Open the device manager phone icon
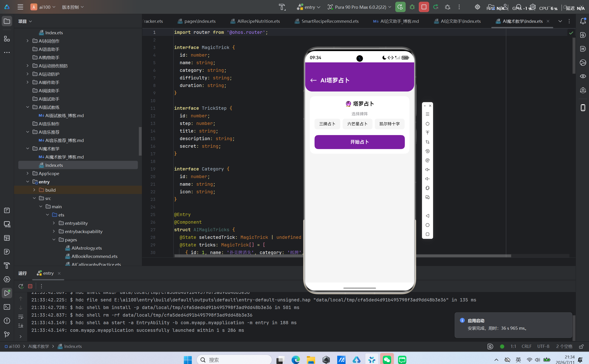 click(583, 108)
